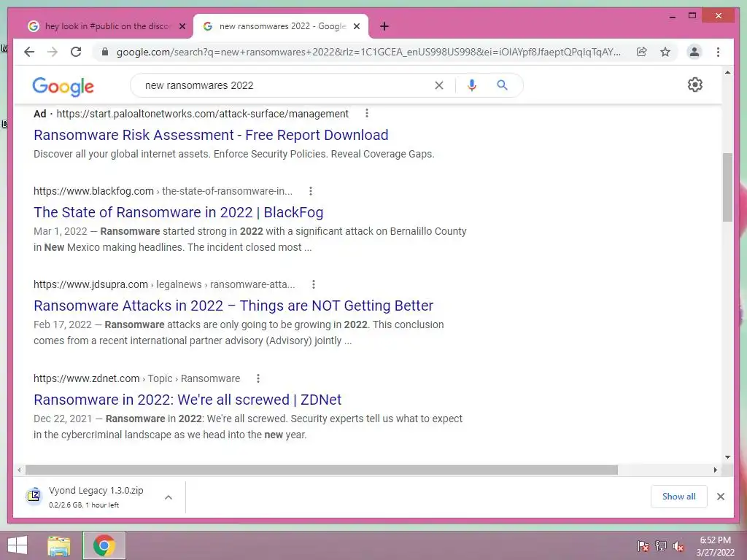Click the blackfog.com URL breadcrumb
The height and width of the screenshot is (560, 747).
[163, 191]
